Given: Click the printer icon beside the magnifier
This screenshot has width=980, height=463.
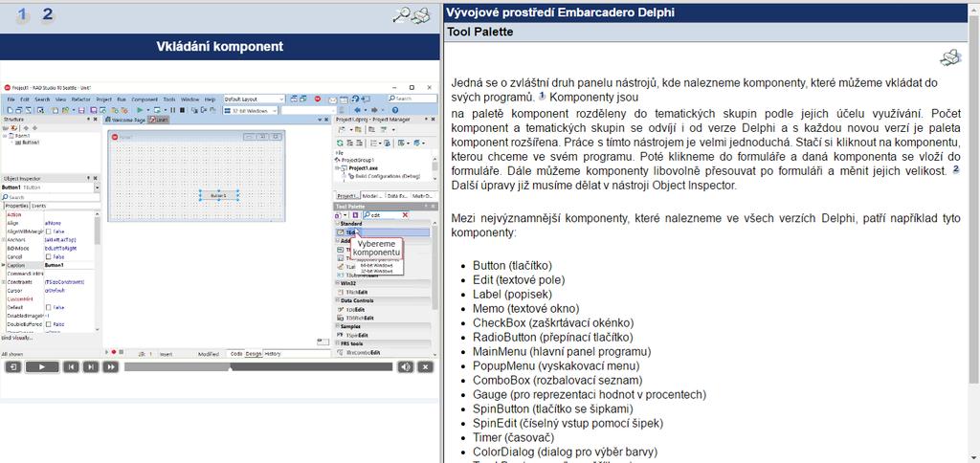Looking at the screenshot, I should click(421, 14).
